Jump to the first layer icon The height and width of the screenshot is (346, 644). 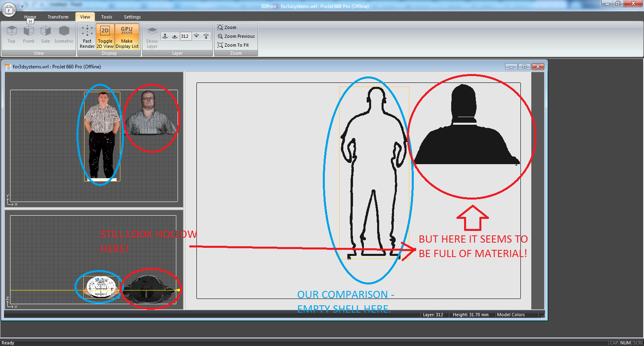(165, 36)
